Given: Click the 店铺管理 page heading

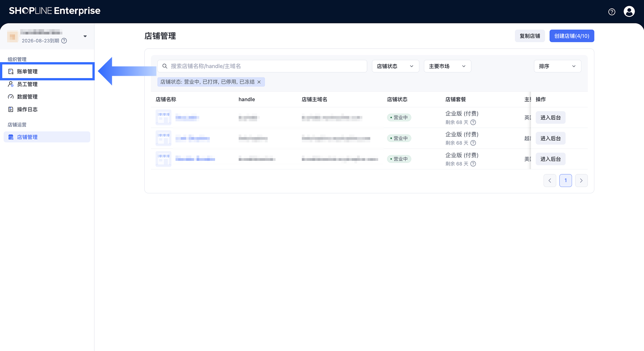Looking at the screenshot, I should point(160,36).
